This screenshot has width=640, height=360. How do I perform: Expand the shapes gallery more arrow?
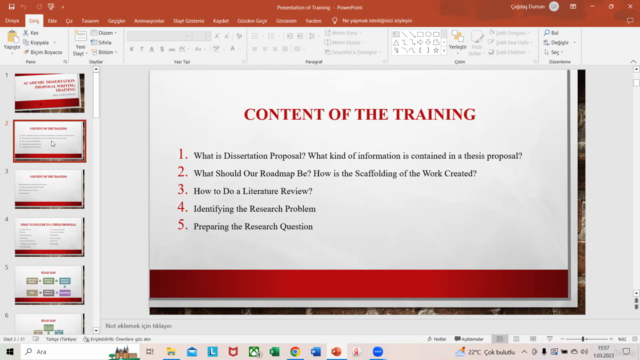[444, 51]
